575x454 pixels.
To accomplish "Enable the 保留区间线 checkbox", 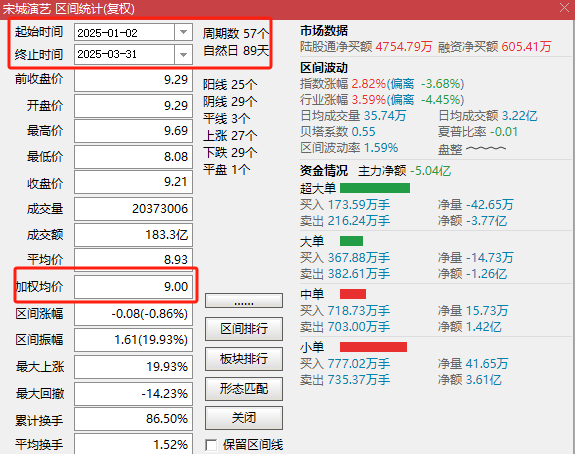I will [211, 445].
